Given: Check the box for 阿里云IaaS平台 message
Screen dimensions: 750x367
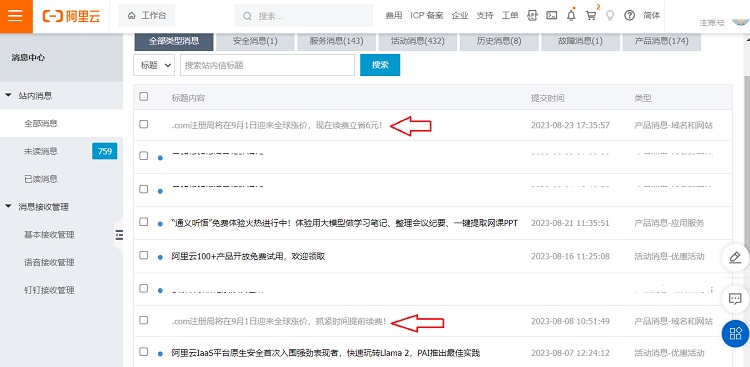Looking at the screenshot, I should [x=143, y=352].
